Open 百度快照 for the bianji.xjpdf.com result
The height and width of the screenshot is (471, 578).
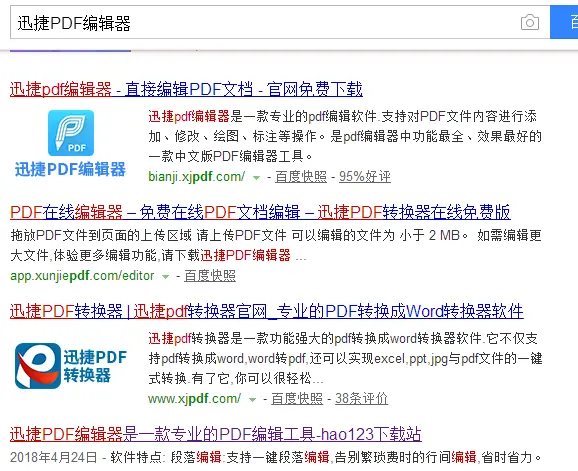301,177
